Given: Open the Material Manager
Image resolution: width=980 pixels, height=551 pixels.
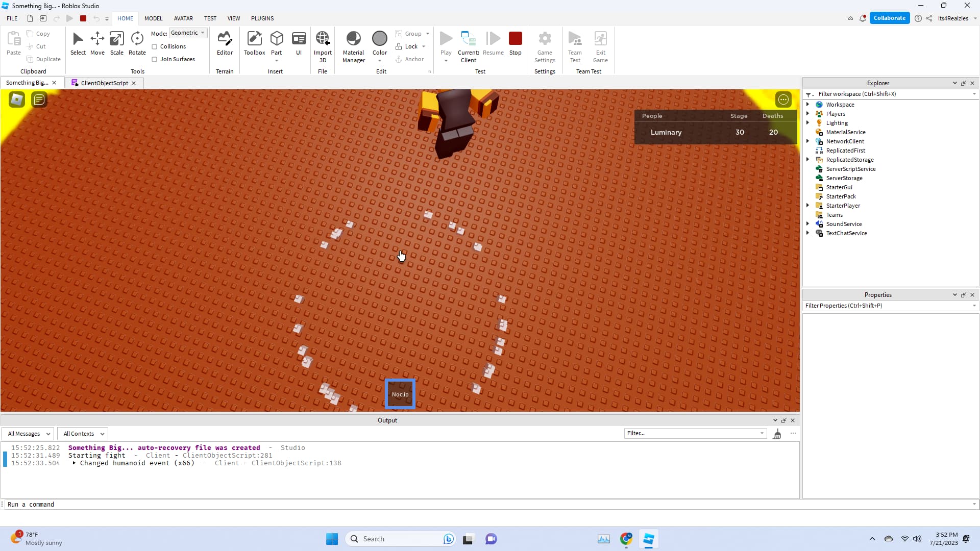Looking at the screenshot, I should pyautogui.click(x=353, y=45).
